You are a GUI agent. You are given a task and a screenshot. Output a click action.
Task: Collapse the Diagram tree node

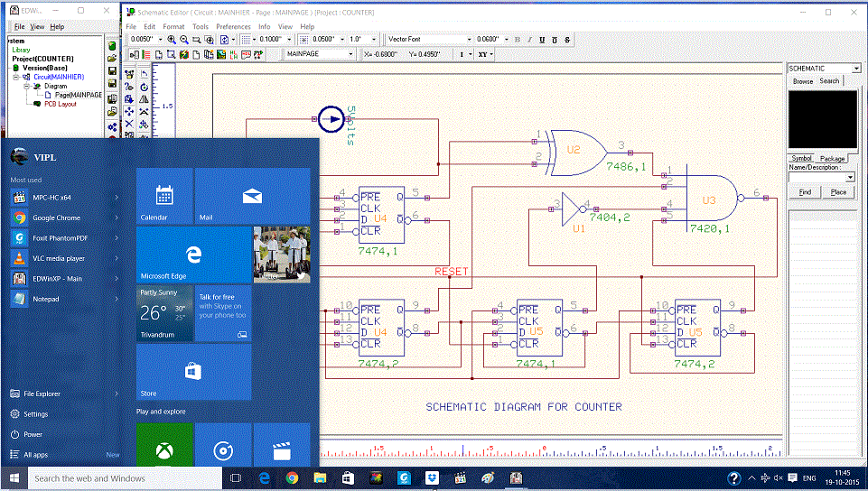point(26,87)
